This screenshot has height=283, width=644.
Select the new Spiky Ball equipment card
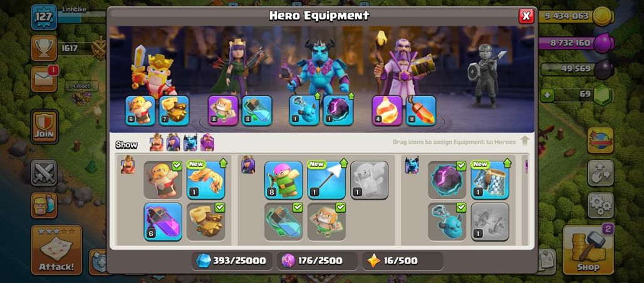(205, 179)
